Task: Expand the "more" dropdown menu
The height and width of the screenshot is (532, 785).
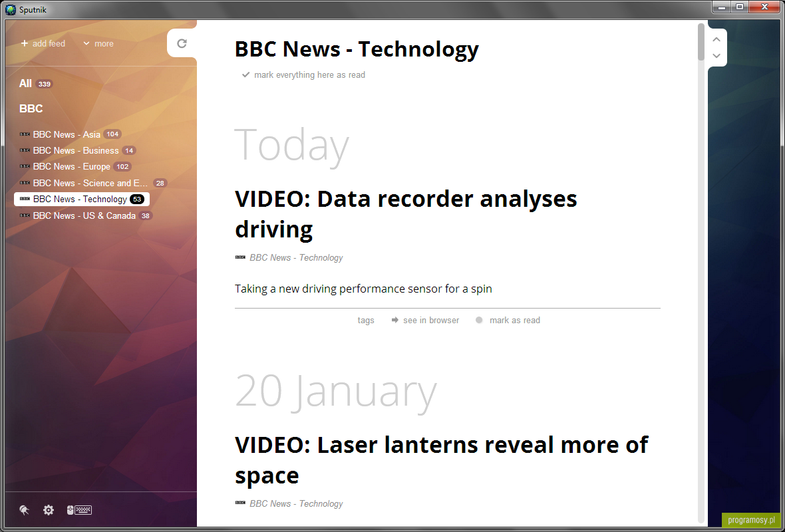Action: [x=98, y=43]
